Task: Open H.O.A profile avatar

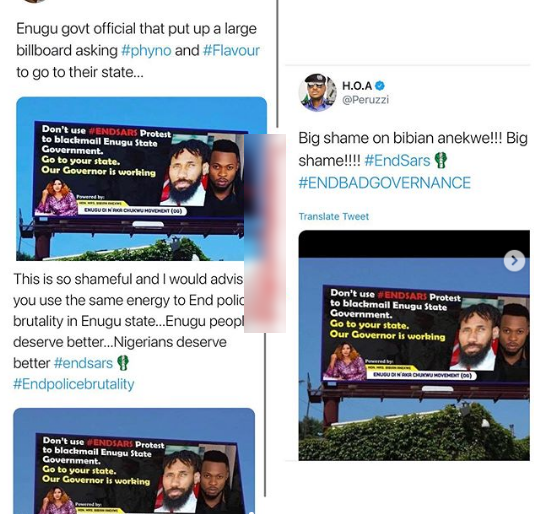Action: [317, 92]
